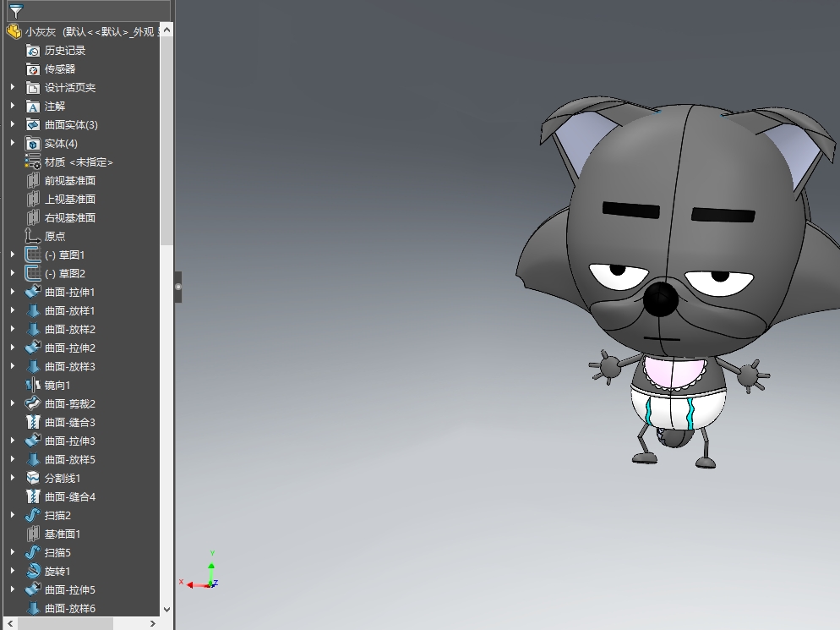Select the pink bib on model
Image resolution: width=840 pixels, height=630 pixels.
coord(673,374)
